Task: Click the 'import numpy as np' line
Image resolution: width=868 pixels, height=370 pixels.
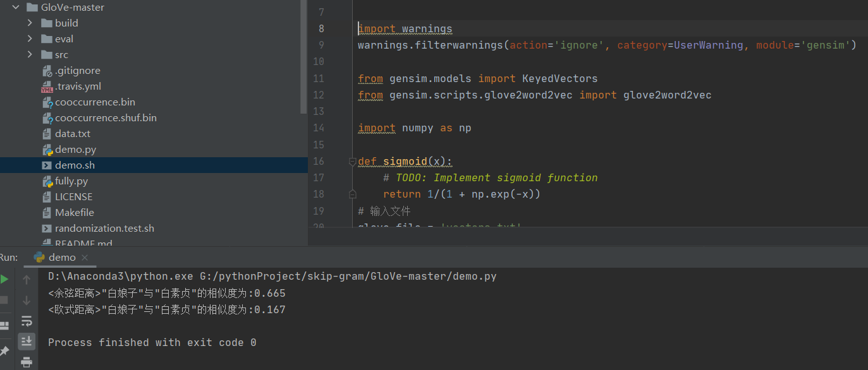Action: 415,128
